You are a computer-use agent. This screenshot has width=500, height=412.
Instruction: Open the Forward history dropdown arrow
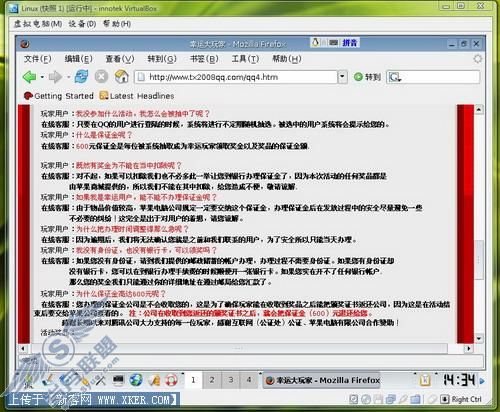click(68, 77)
